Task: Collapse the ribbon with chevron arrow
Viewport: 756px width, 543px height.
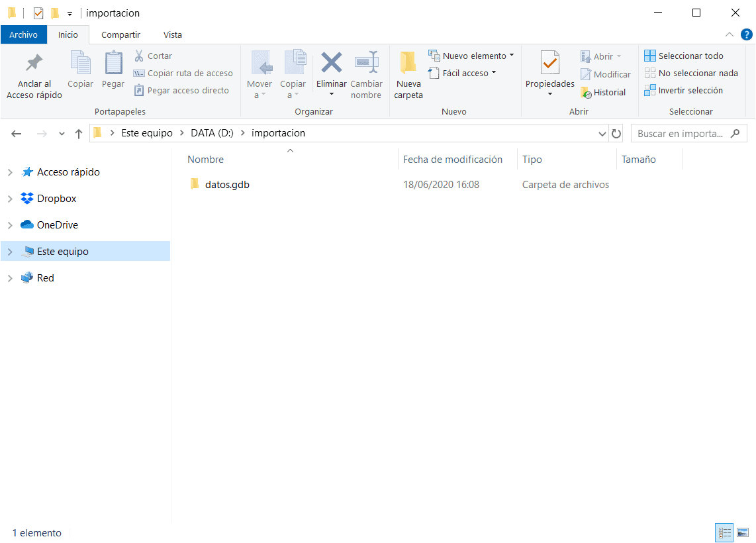Action: click(729, 34)
